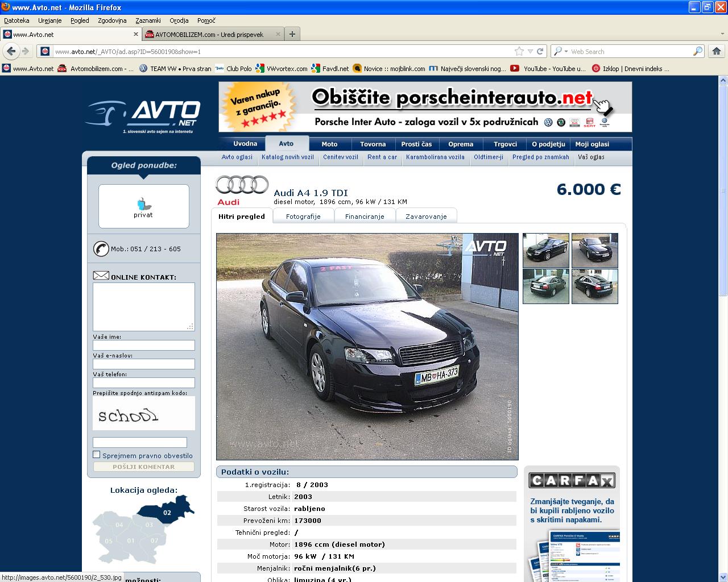Image resolution: width=728 pixels, height=582 pixels.
Task: Open the Urejanje menu
Action: click(x=50, y=20)
